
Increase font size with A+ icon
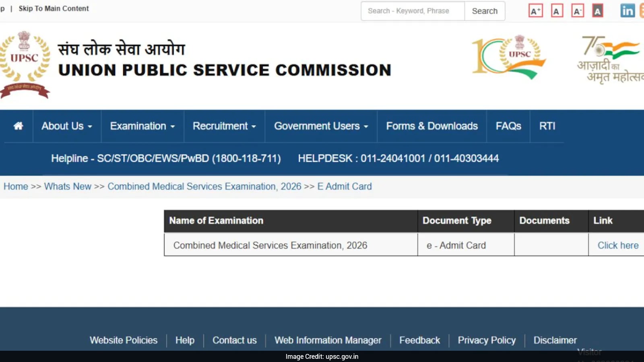[x=535, y=11]
